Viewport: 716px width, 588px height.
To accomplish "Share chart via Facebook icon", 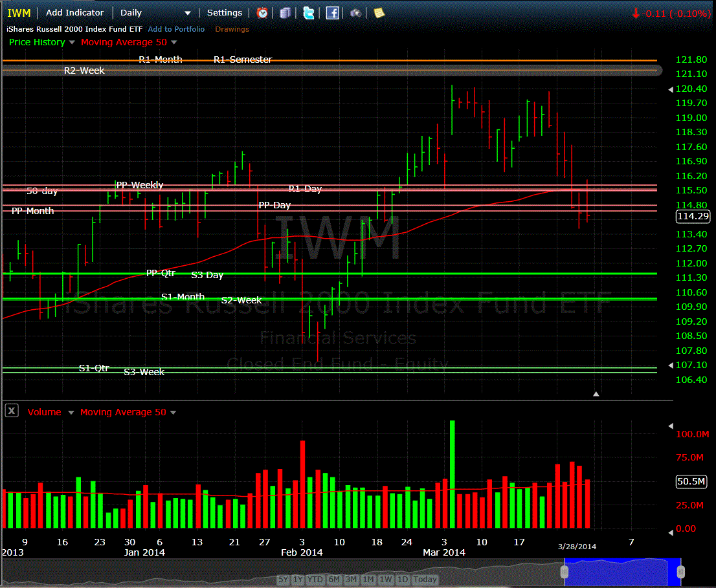I will (x=332, y=13).
